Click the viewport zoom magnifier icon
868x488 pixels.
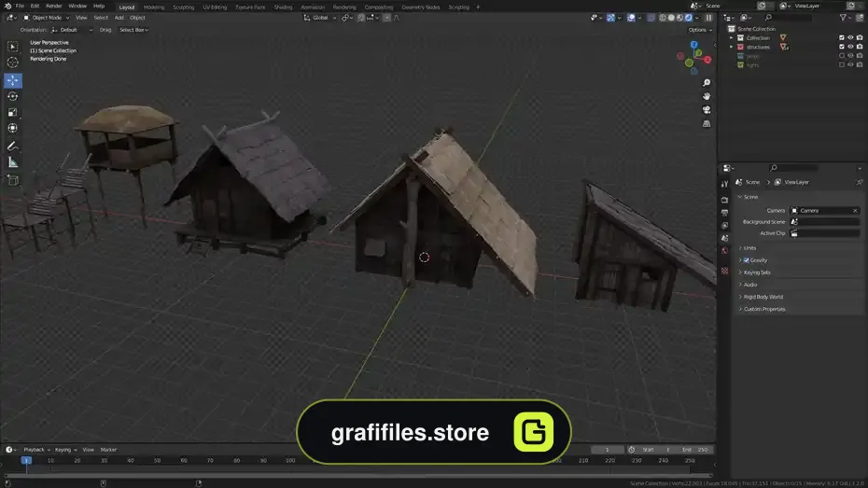(707, 82)
